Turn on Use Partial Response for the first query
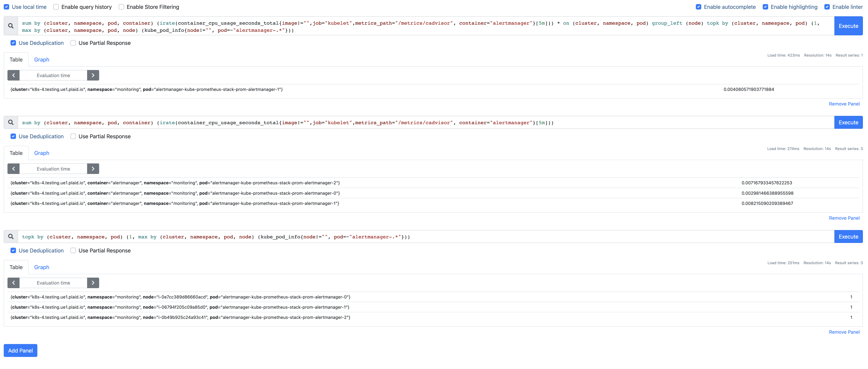 [x=73, y=43]
